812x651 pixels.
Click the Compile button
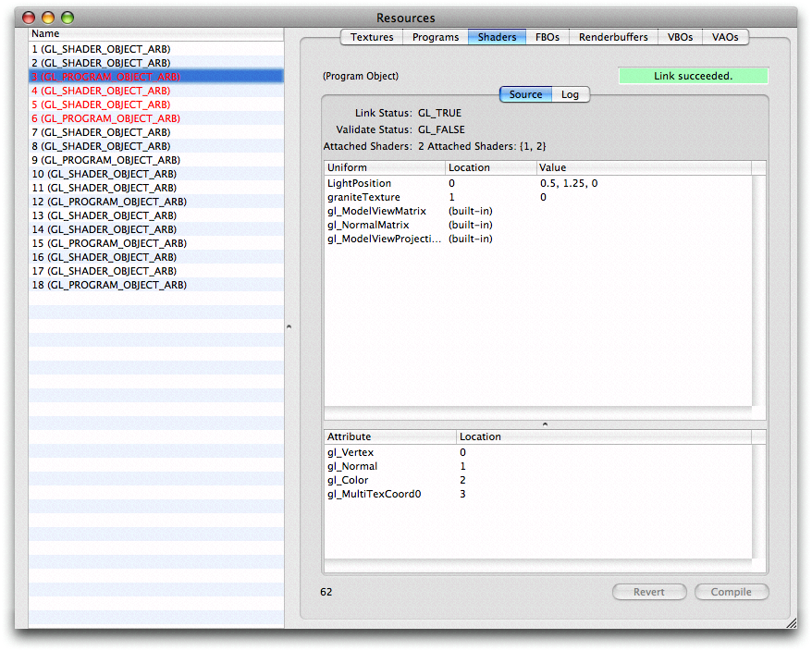[x=731, y=592]
